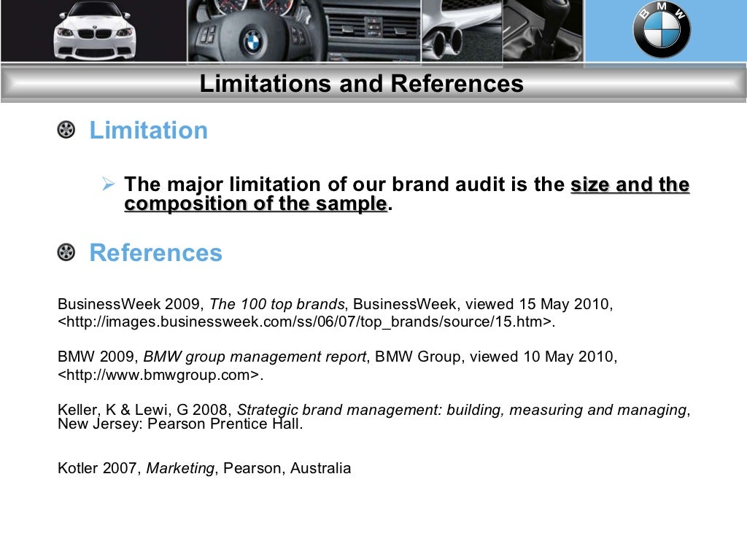Viewport: 747px width, 560px height.
Task: Click the wheel bullet icon beside References
Action: [x=66, y=252]
